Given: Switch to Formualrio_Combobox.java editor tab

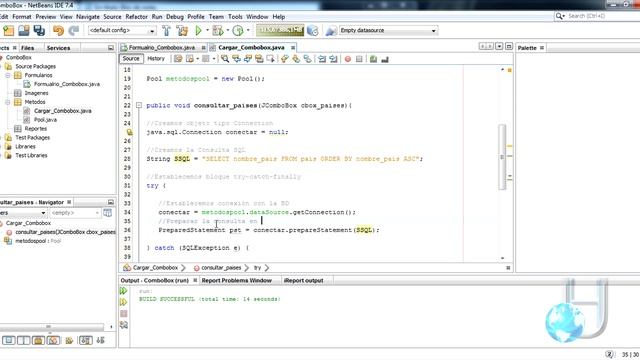Looking at the screenshot, I should [162, 48].
